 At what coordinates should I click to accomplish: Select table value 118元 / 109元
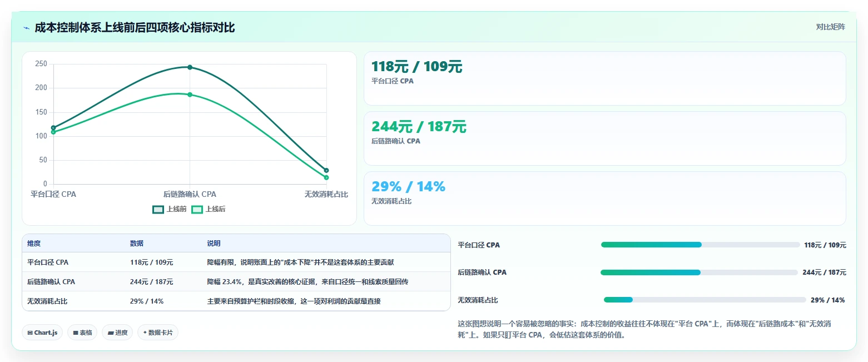[151, 262]
